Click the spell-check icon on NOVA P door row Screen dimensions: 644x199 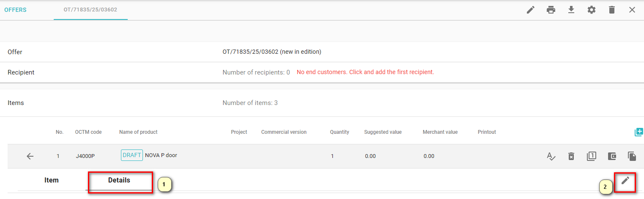(x=551, y=156)
